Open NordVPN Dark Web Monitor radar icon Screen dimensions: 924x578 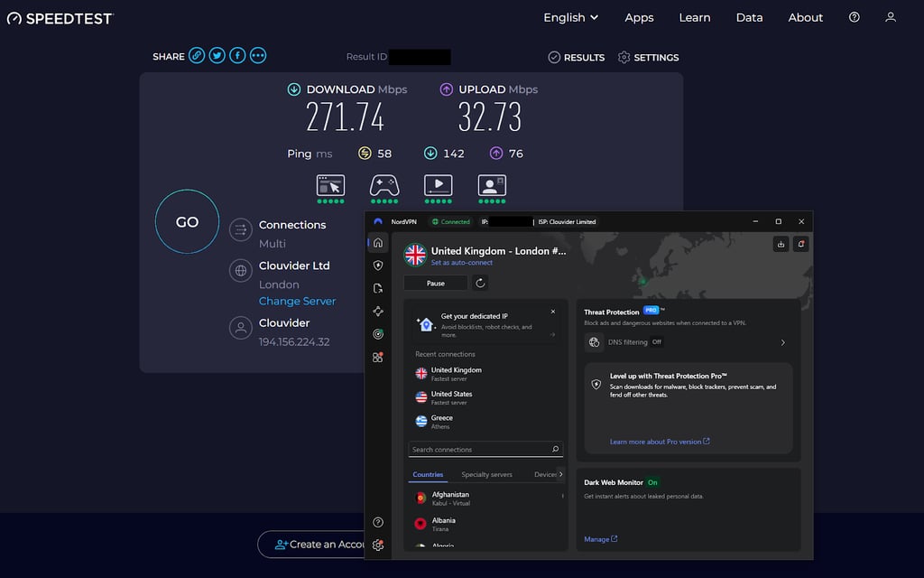coord(378,334)
